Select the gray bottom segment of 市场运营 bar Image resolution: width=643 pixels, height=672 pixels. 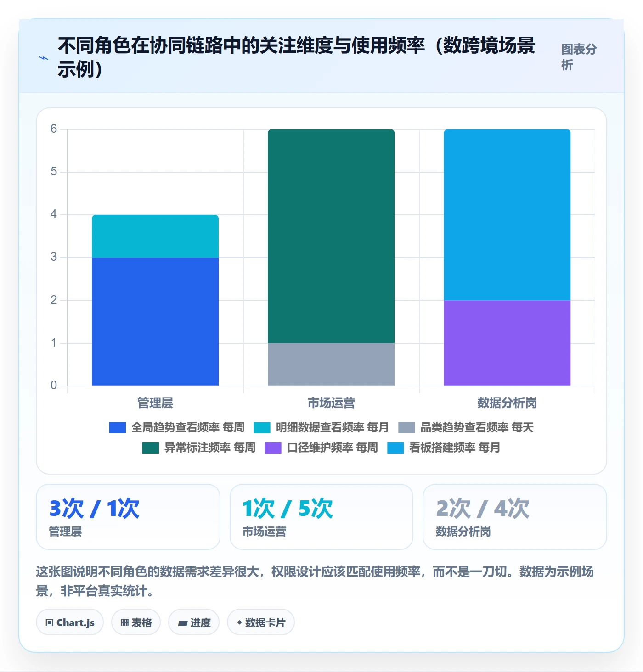point(331,364)
